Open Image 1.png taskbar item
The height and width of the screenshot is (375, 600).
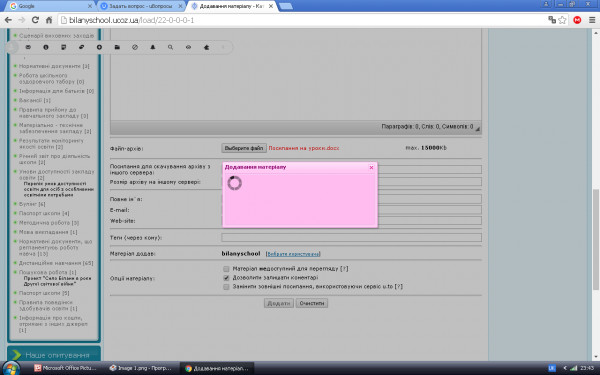[x=141, y=368]
